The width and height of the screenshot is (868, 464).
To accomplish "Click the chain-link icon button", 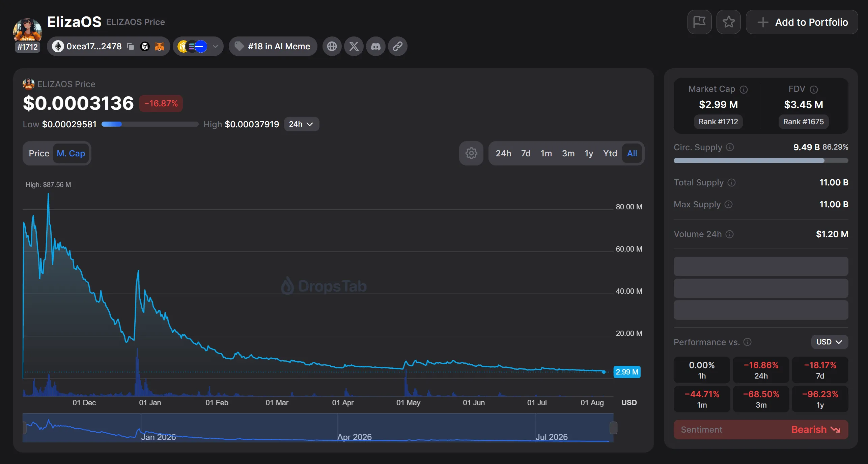I will point(398,46).
